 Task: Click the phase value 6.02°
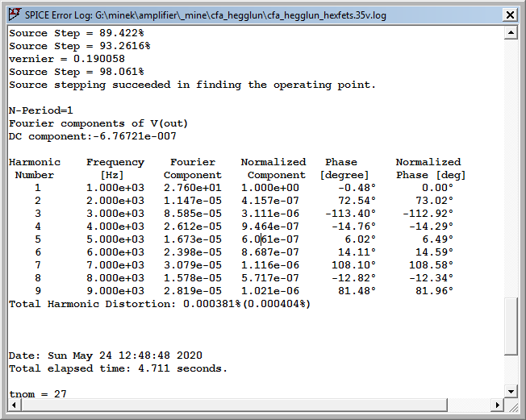[361, 239]
